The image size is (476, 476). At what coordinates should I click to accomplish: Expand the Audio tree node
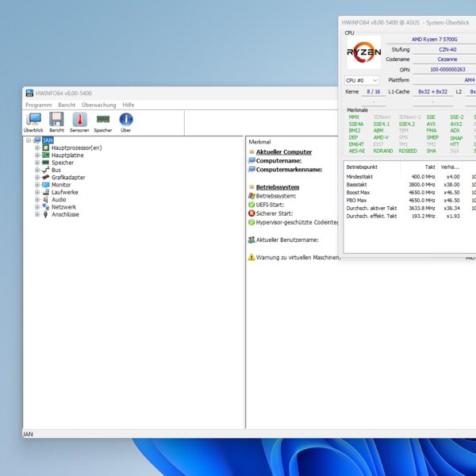37,199
